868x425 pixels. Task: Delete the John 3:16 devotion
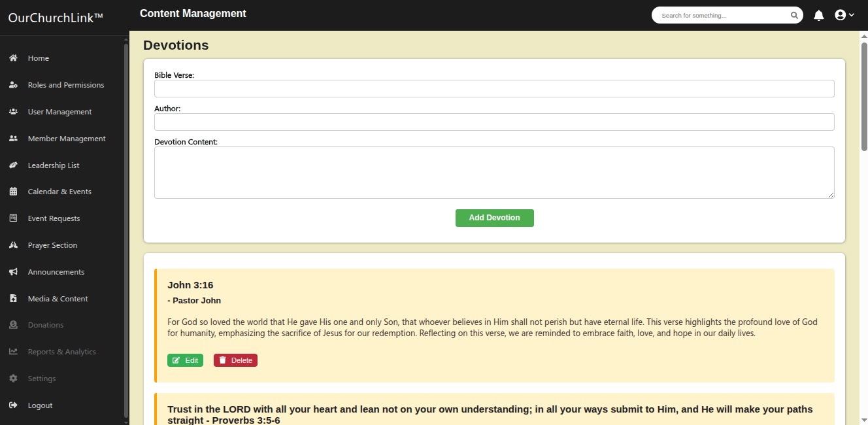(235, 360)
